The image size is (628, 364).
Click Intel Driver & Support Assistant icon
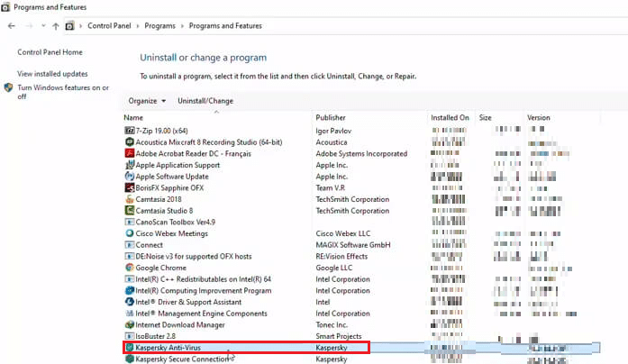coord(130,302)
